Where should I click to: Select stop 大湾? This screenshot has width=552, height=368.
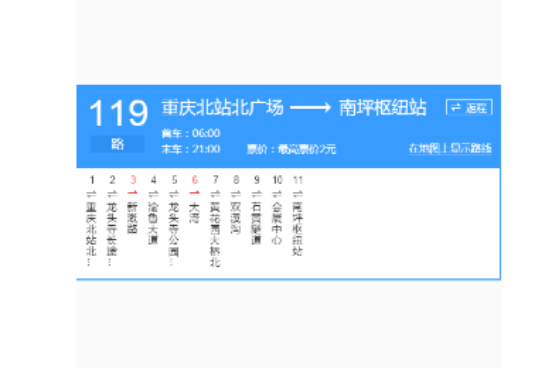point(195,213)
